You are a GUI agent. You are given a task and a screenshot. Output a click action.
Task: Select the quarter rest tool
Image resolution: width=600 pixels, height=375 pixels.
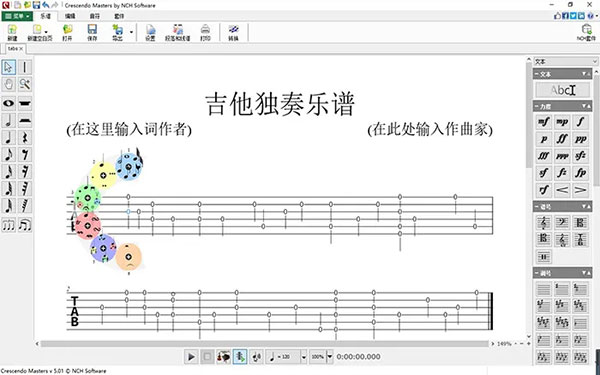click(x=25, y=137)
